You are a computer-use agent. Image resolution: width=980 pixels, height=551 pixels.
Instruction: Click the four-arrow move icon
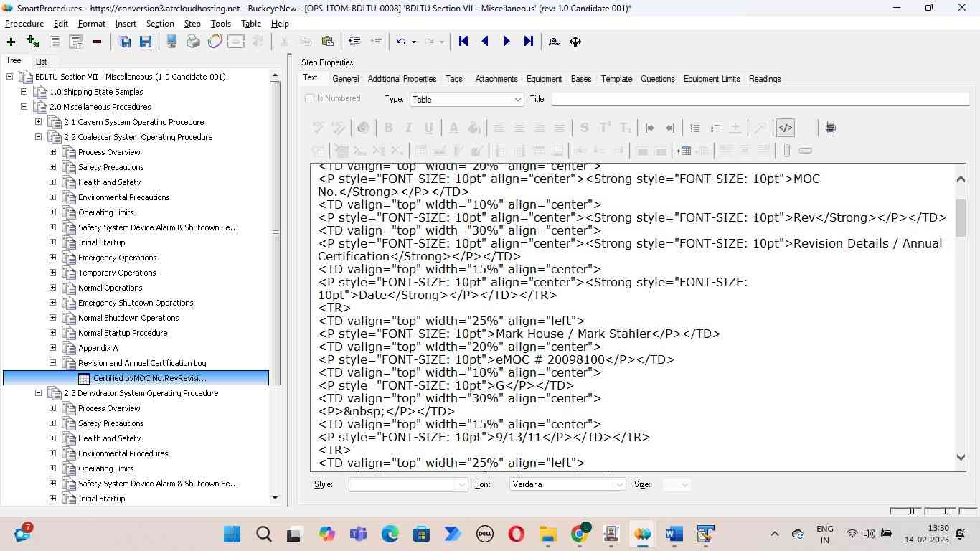point(575,42)
